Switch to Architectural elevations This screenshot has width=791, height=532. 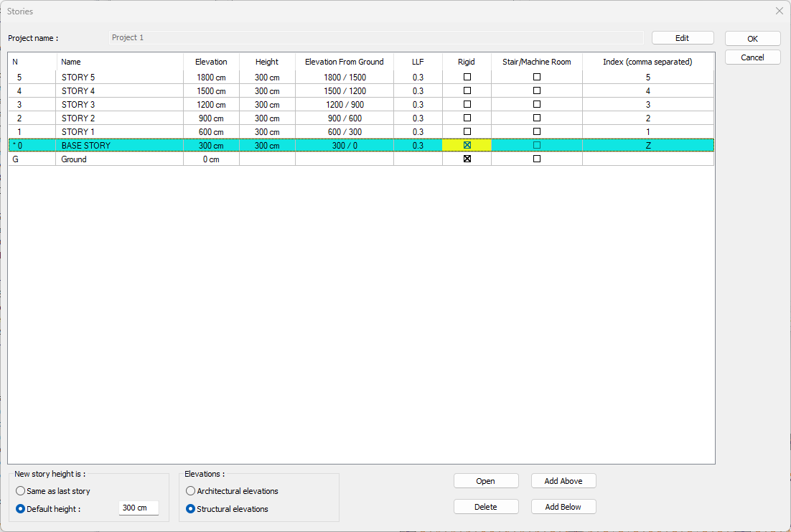pyautogui.click(x=190, y=491)
